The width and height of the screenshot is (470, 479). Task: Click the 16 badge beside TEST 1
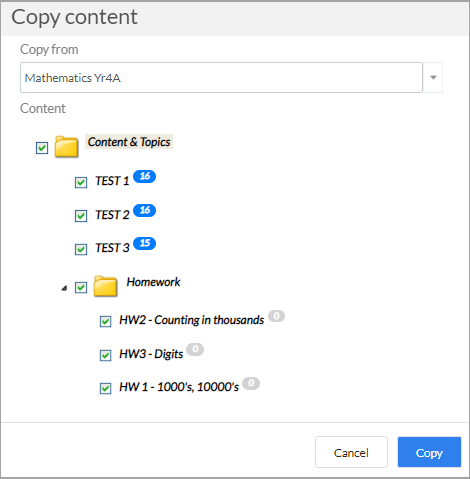(x=144, y=176)
